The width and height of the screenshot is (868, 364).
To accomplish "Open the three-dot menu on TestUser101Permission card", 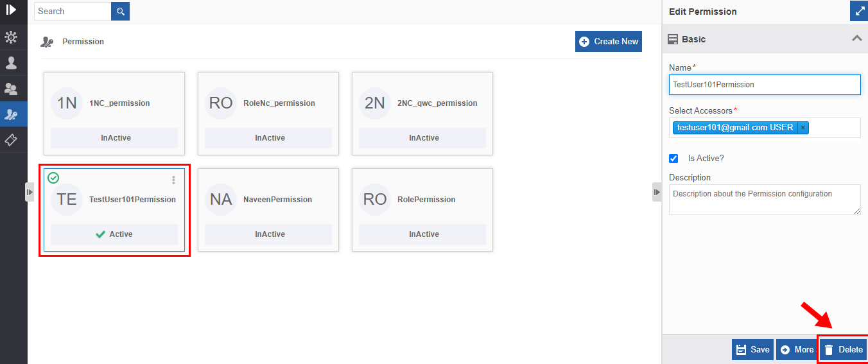I will click(173, 180).
